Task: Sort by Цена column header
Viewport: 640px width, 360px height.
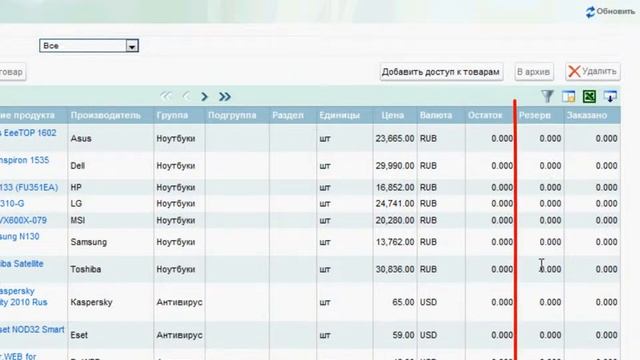Action: 393,116
